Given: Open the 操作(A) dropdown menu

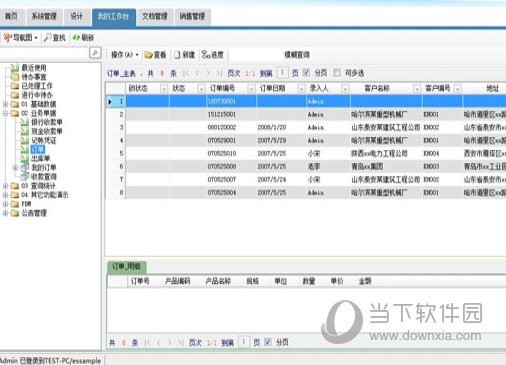Looking at the screenshot, I should pos(124,55).
